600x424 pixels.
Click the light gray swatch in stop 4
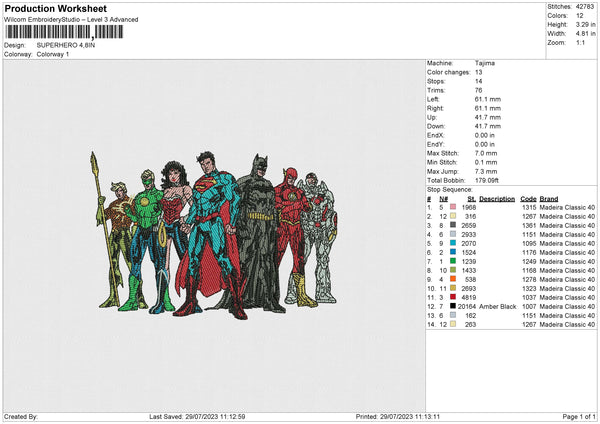pos(453,234)
